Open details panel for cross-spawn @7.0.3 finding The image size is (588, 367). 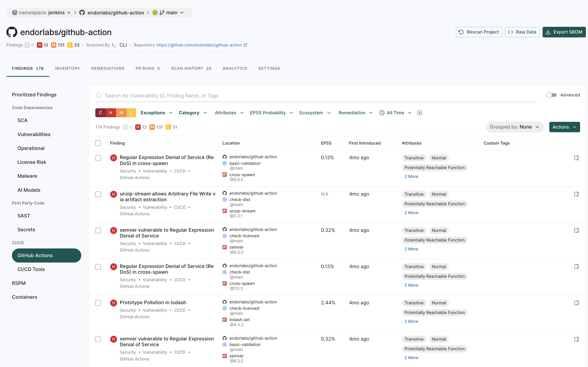pyautogui.click(x=576, y=267)
